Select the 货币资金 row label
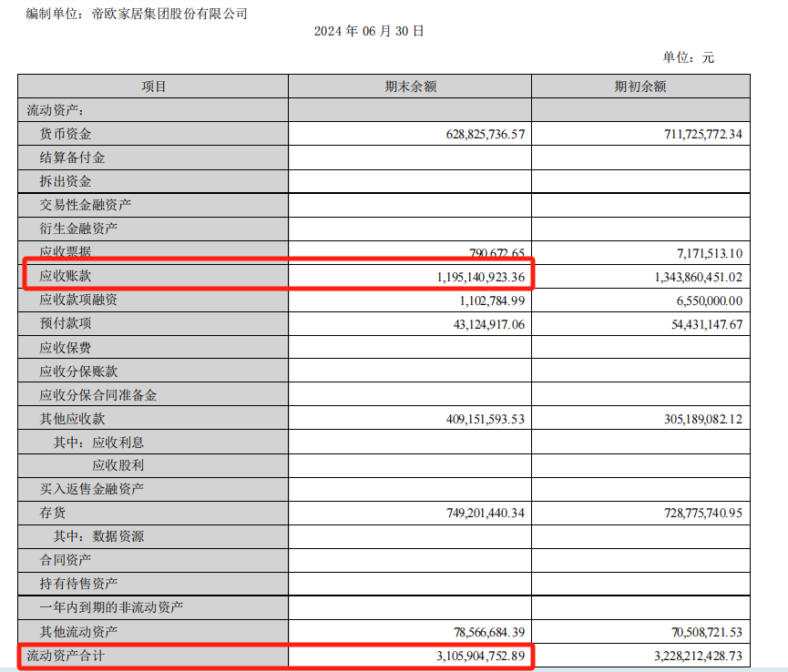 [x=66, y=134]
